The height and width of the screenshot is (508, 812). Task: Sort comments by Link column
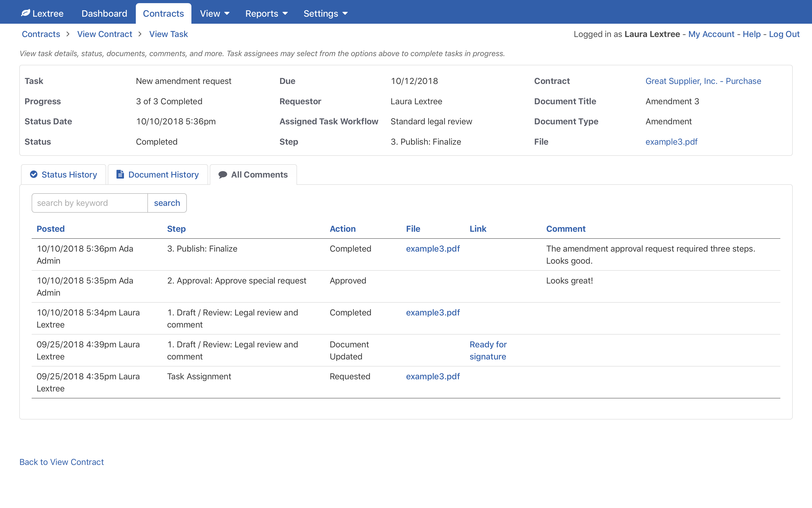tap(478, 229)
